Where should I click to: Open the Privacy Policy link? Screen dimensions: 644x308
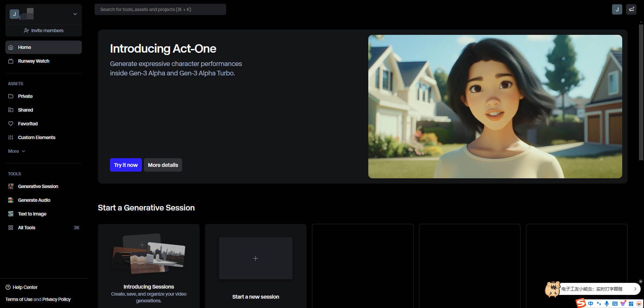click(57, 299)
